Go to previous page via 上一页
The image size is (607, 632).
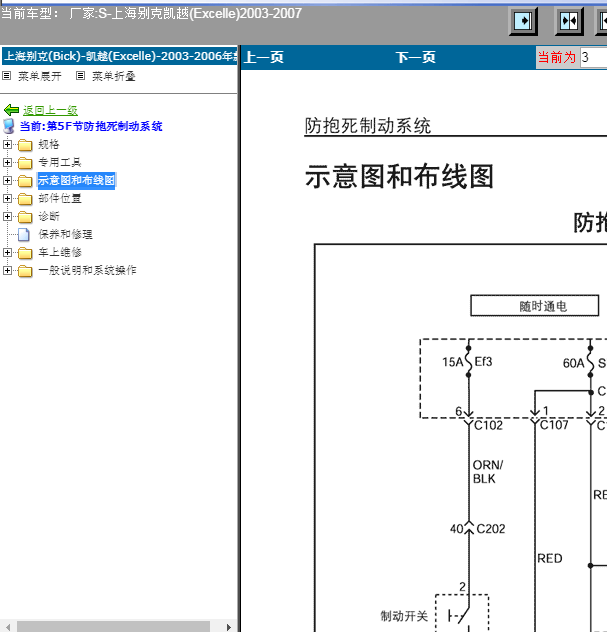(264, 58)
